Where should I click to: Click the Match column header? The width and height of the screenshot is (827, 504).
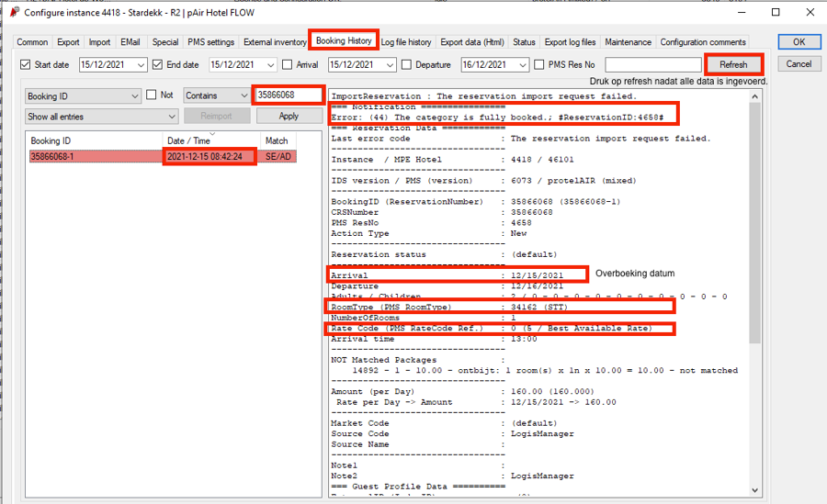pos(278,140)
